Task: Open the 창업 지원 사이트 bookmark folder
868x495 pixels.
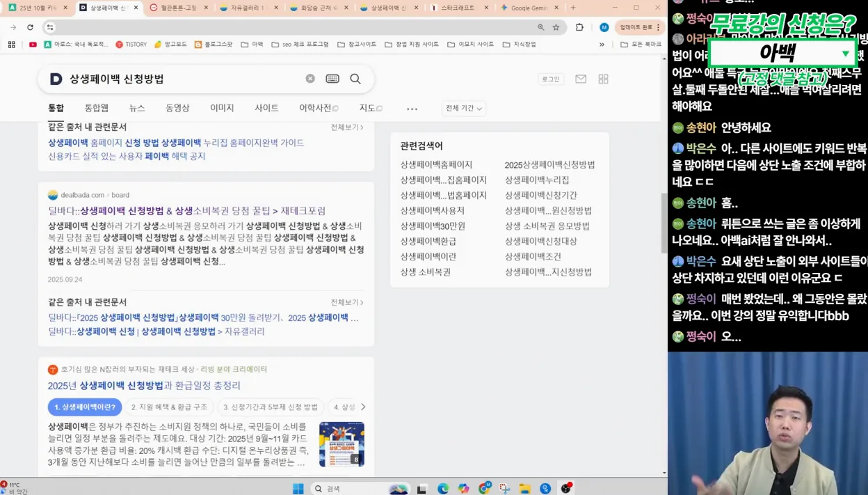Action: [412, 44]
